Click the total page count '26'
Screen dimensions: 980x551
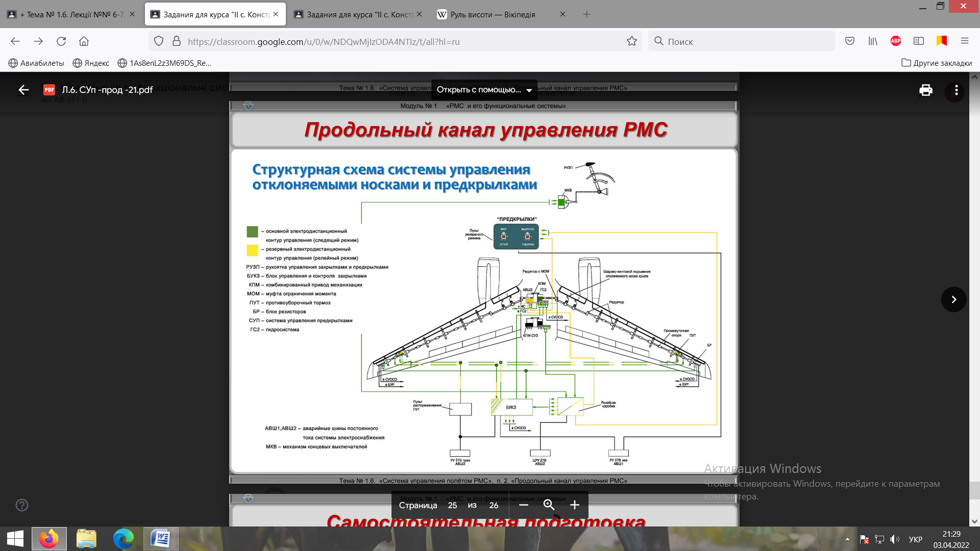point(494,505)
